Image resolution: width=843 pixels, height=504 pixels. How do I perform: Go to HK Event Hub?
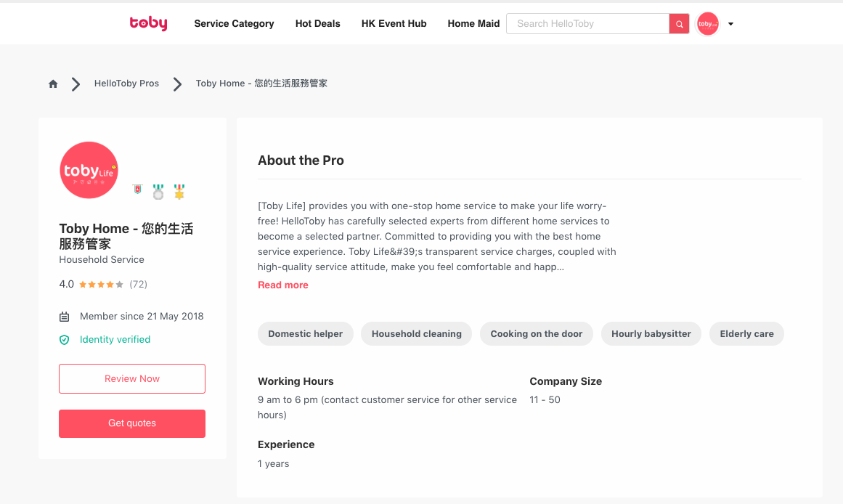[x=394, y=24]
